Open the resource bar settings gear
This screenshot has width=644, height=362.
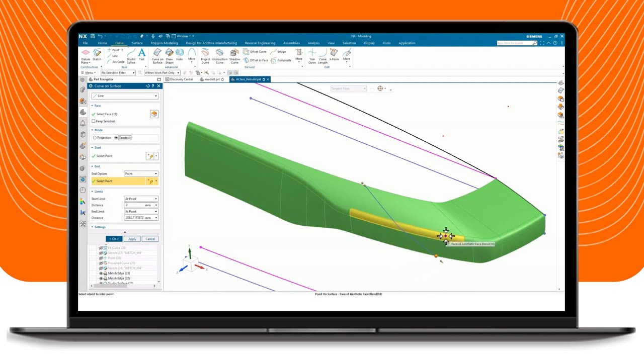pos(83,79)
